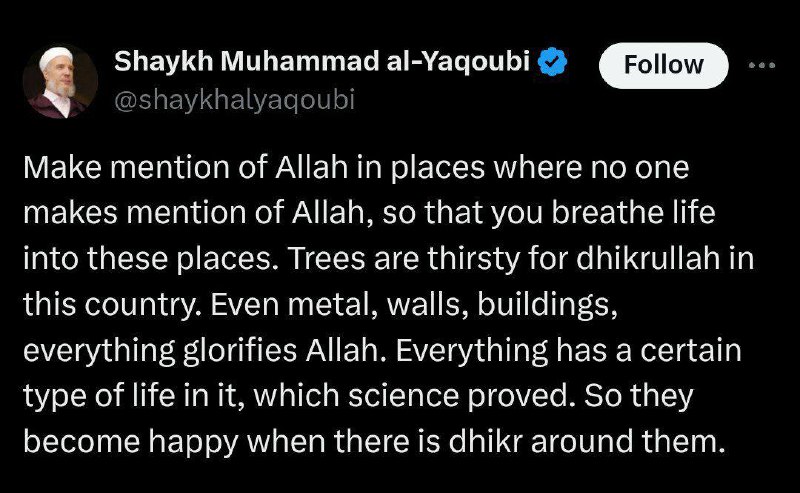Click the words 'around them.' ending the post
800x493 pixels.
[628, 441]
